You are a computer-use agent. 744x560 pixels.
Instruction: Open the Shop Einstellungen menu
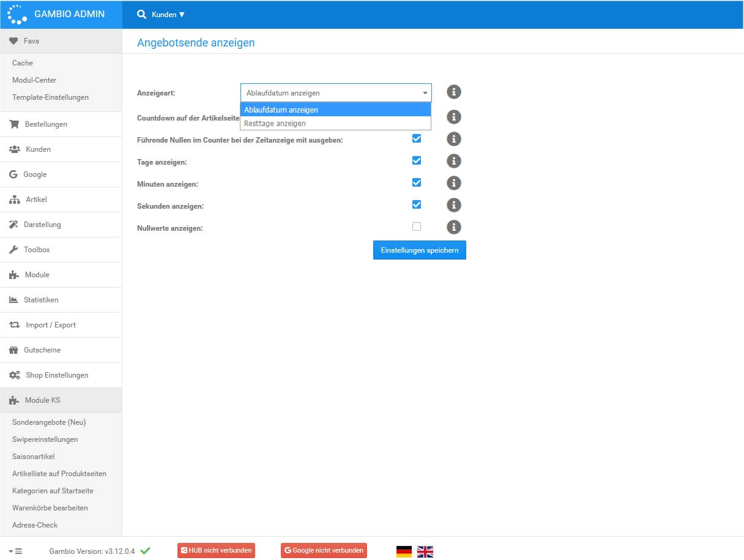point(56,375)
